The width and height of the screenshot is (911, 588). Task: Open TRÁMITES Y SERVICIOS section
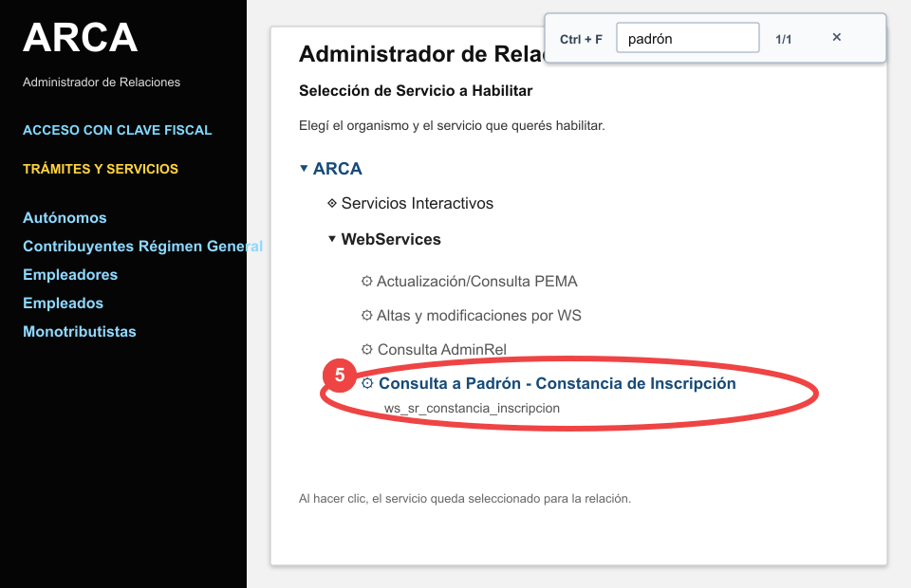tap(101, 169)
